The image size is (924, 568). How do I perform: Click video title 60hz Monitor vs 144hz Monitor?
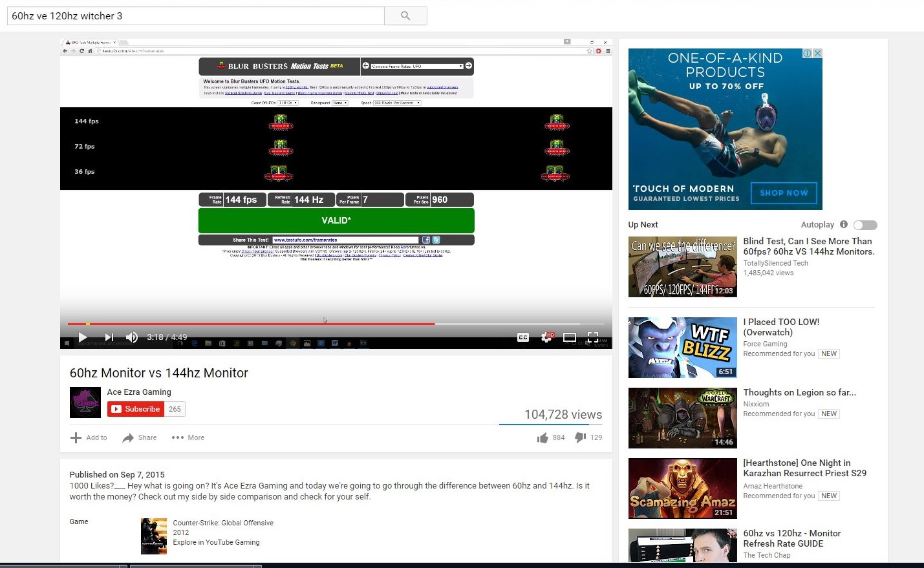point(159,373)
